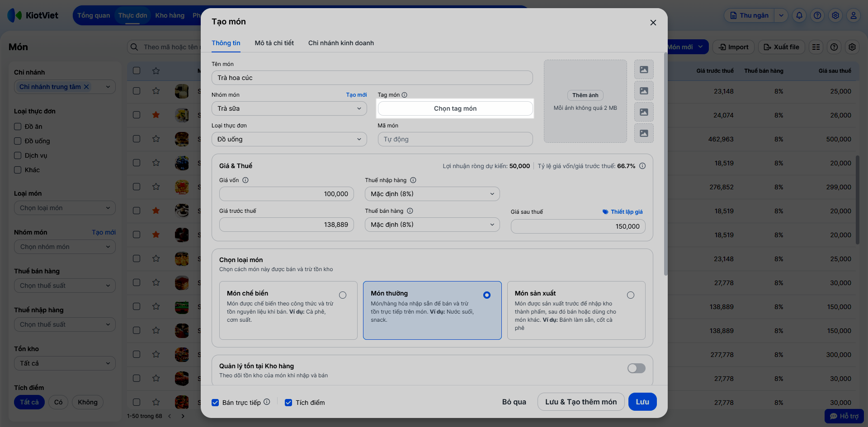Click the KiotViet logo
The width and height of the screenshot is (868, 427).
coord(33,15)
